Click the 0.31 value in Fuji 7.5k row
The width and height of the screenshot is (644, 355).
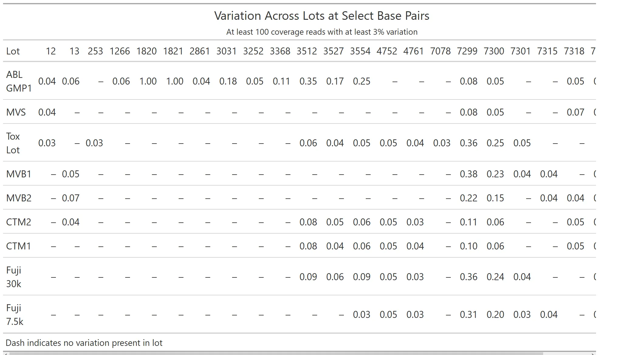coord(468,315)
